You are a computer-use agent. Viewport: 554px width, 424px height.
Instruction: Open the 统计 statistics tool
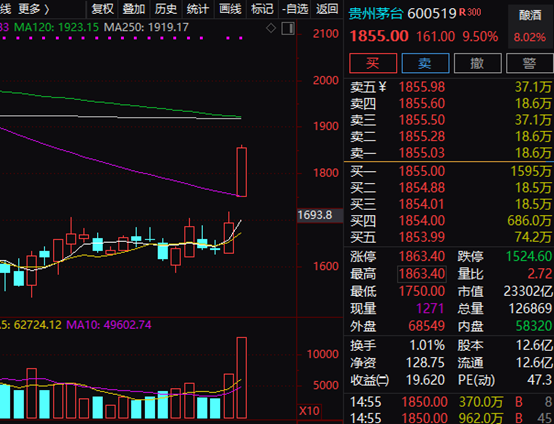pyautogui.click(x=198, y=9)
